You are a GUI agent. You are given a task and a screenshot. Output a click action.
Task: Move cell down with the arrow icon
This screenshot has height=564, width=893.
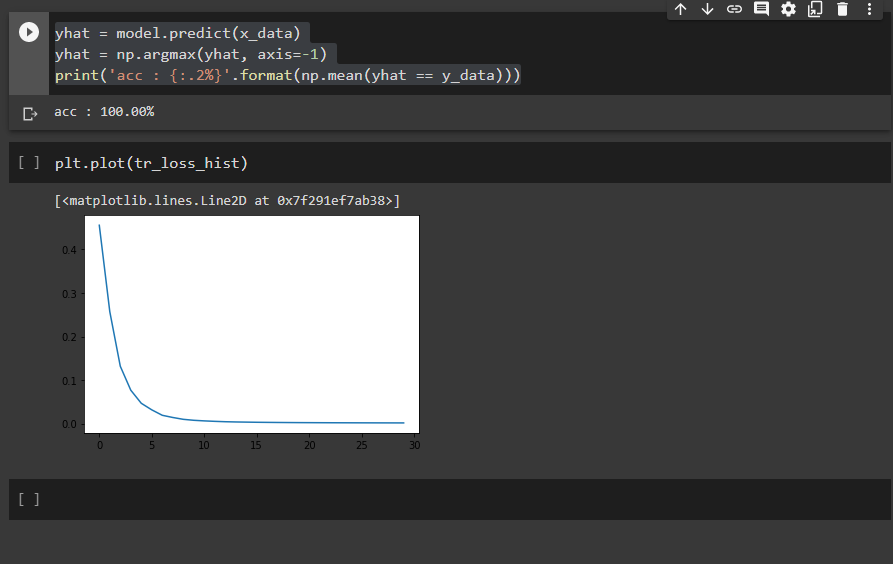pyautogui.click(x=707, y=9)
